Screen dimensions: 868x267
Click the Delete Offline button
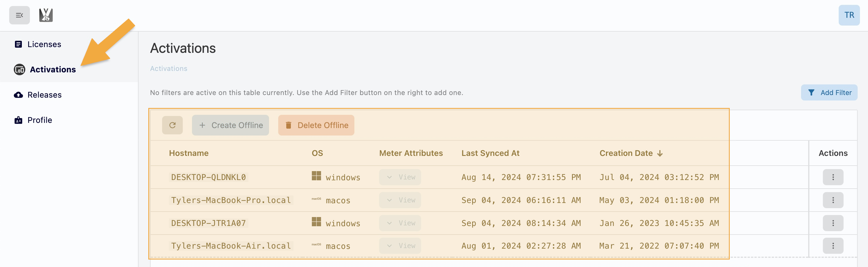click(x=316, y=125)
